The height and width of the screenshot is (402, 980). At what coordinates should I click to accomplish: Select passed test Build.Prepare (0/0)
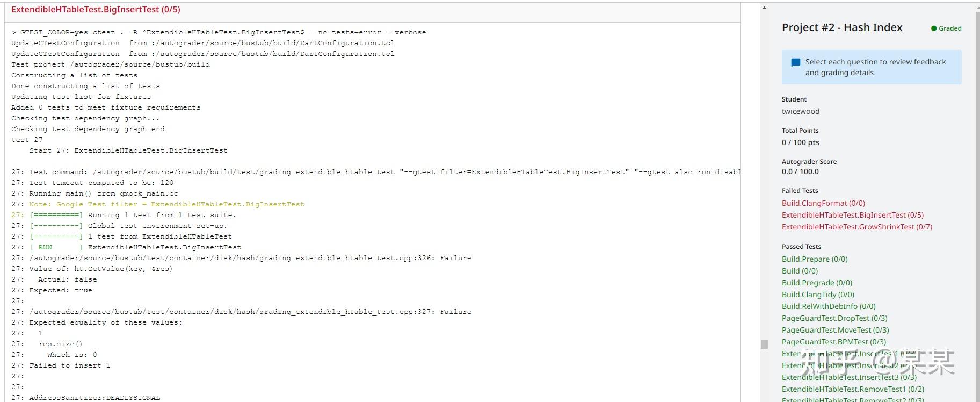pyautogui.click(x=815, y=259)
